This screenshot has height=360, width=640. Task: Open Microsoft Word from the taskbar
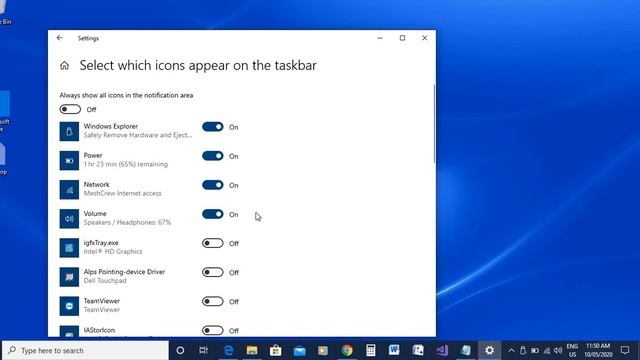pos(394,350)
